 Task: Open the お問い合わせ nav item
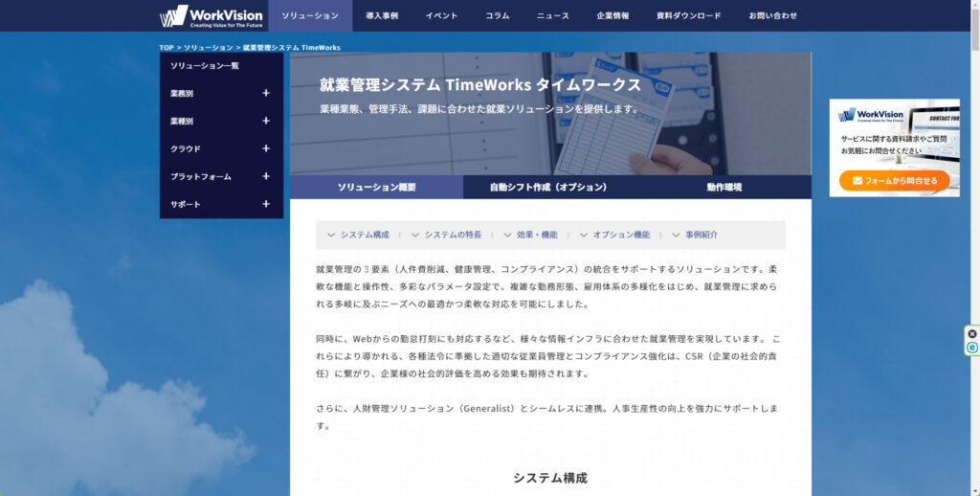(x=773, y=15)
